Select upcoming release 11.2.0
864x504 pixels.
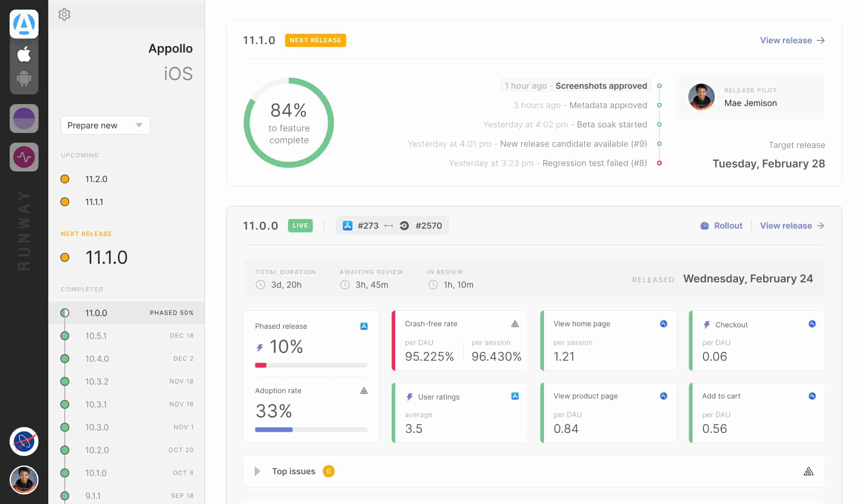96,179
